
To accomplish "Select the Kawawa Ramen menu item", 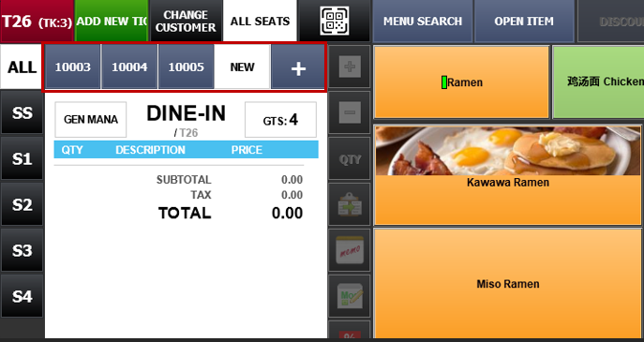I will coord(508,175).
